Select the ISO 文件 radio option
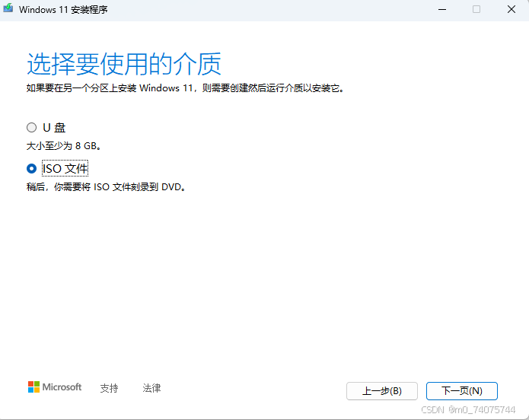Viewport: 529px width, 420px height. pyautogui.click(x=32, y=168)
